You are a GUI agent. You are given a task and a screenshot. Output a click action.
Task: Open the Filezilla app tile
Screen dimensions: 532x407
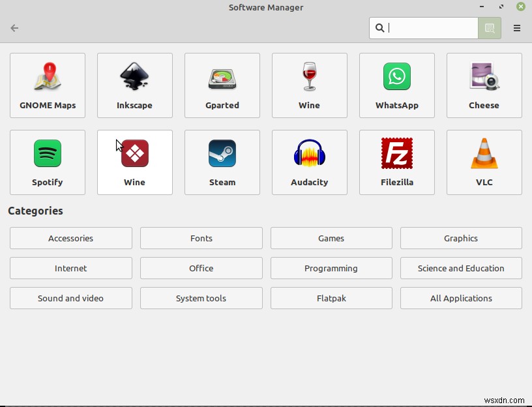click(x=397, y=162)
